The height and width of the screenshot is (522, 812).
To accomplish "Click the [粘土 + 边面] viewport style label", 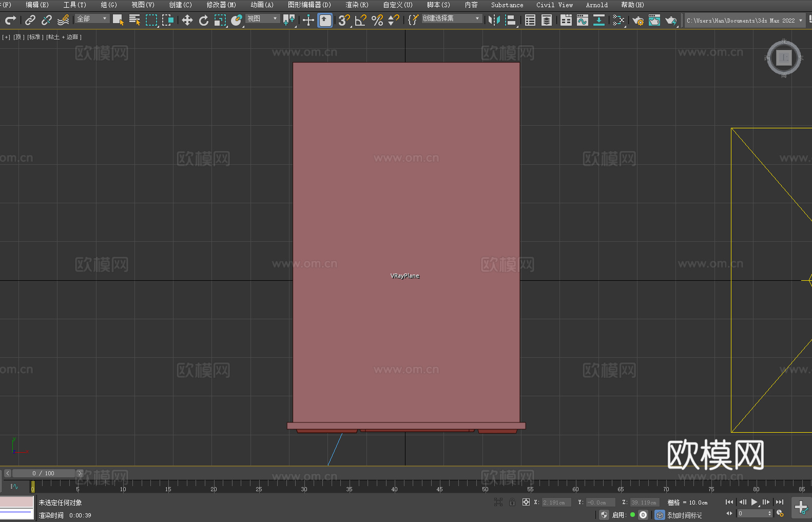I will point(64,37).
